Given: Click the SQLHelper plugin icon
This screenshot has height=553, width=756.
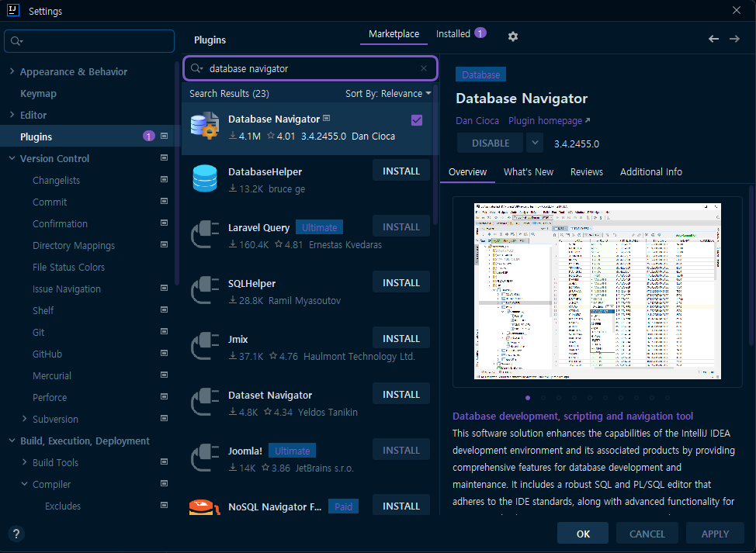Looking at the screenshot, I should coord(205,290).
